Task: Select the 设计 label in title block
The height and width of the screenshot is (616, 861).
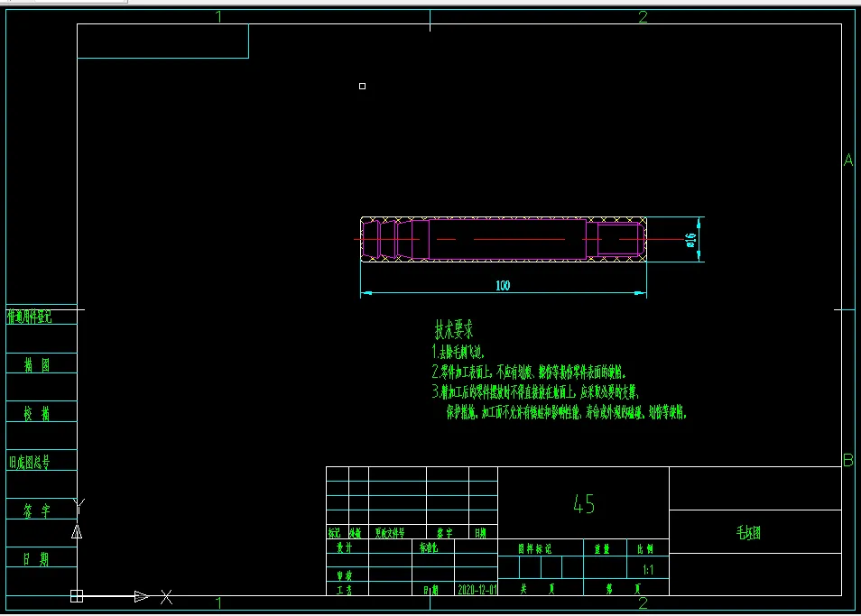Action: tap(344, 547)
